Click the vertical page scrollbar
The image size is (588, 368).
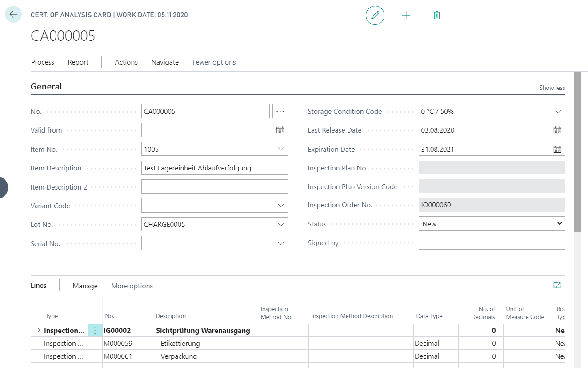pyautogui.click(x=577, y=151)
